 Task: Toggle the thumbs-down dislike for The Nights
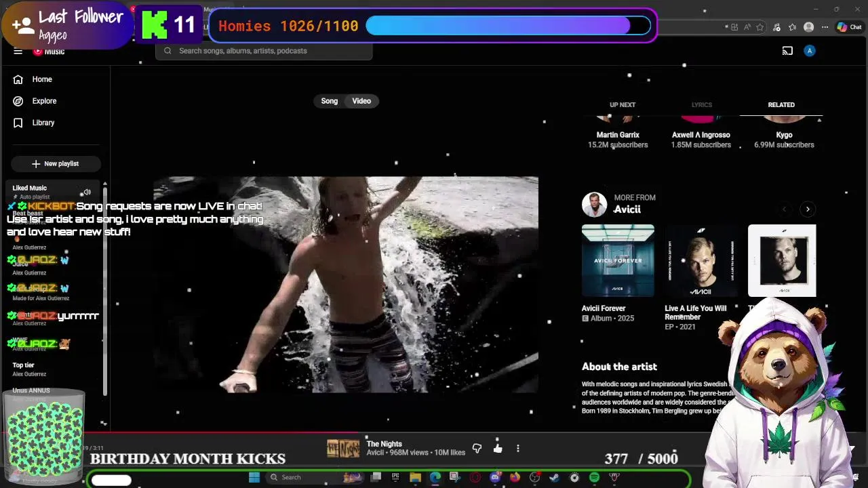click(x=477, y=448)
